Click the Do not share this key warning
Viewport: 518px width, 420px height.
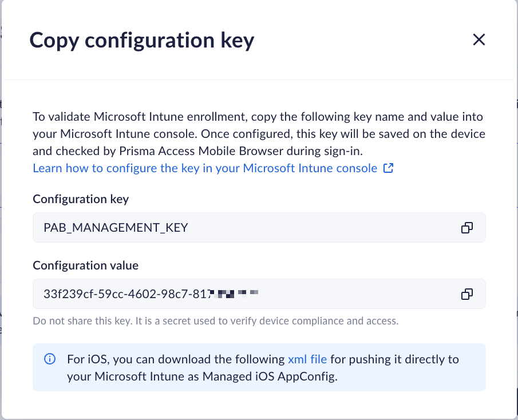tap(215, 320)
